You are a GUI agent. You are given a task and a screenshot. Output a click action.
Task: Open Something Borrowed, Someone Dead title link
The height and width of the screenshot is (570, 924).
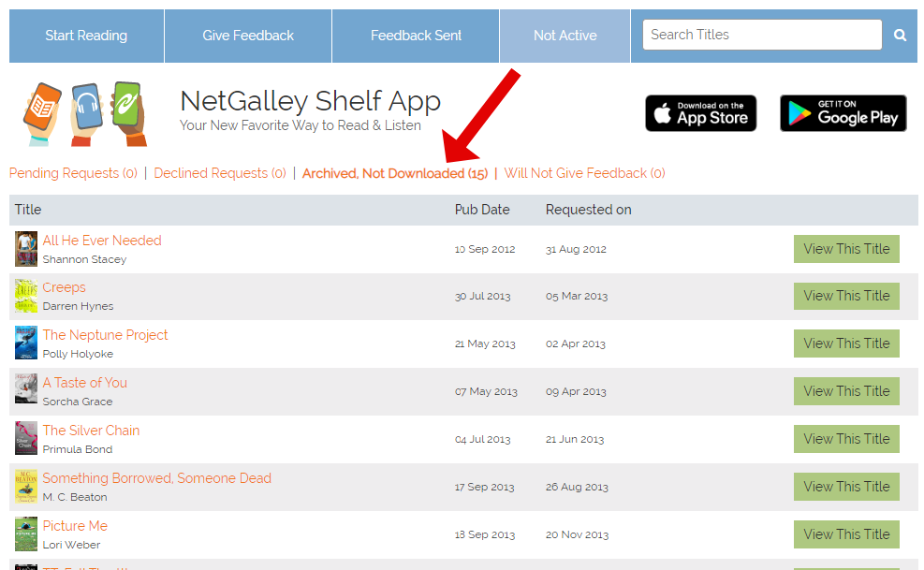pos(156,478)
